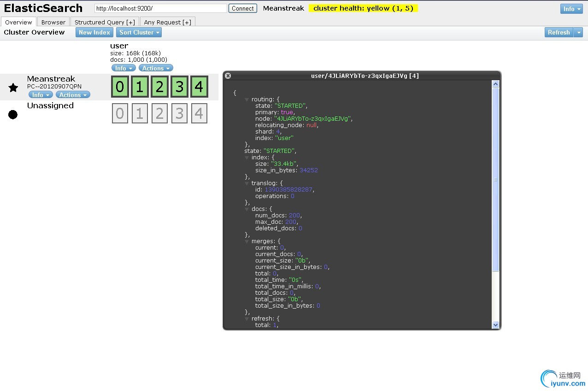Collapse the docs object in JSON
The height and width of the screenshot is (391, 588).
pyautogui.click(x=247, y=209)
